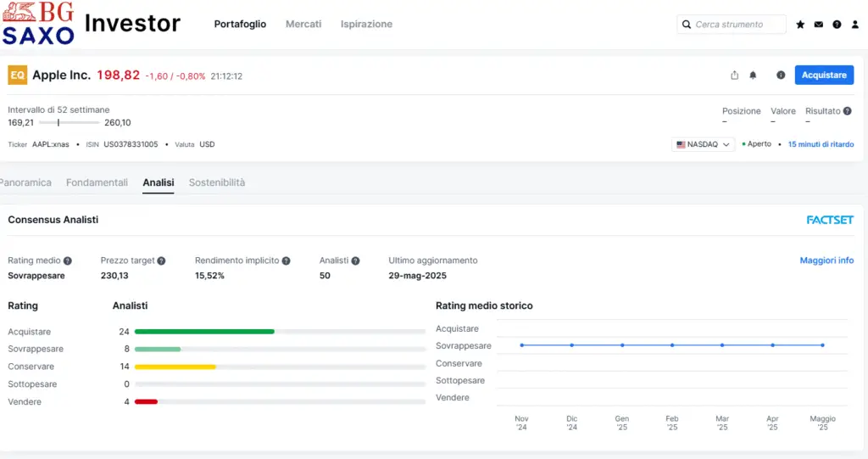Click the help icon next to Risultato
Viewport: 868px width, 459px height.
point(847,111)
